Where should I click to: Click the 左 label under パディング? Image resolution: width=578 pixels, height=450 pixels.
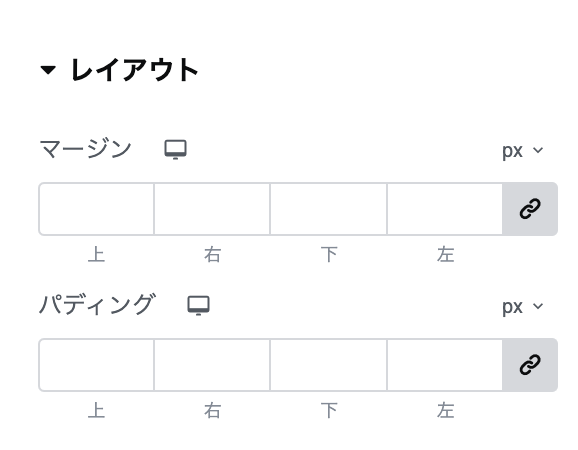446,411
